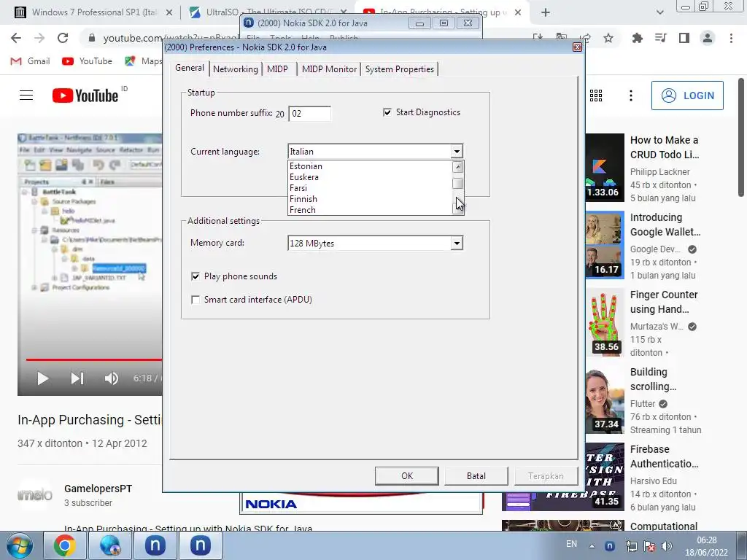The image size is (747, 560).
Task: Open the System Properties tab
Action: pos(399,69)
